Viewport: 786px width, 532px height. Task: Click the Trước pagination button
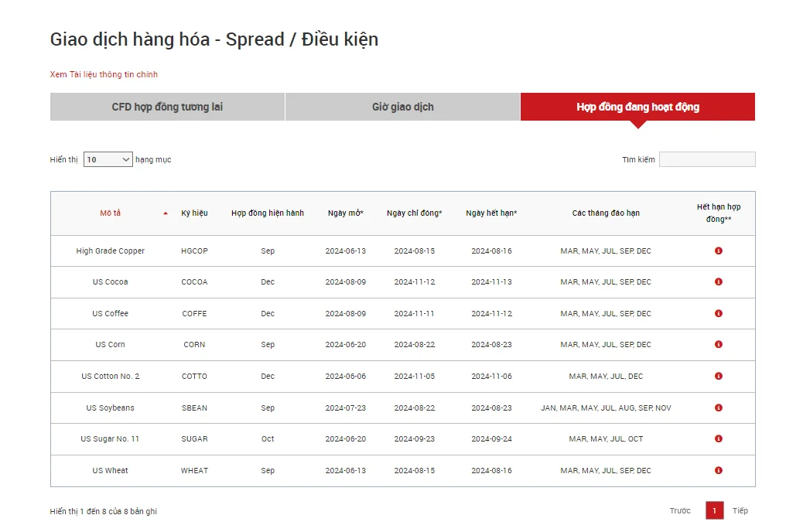tap(680, 510)
